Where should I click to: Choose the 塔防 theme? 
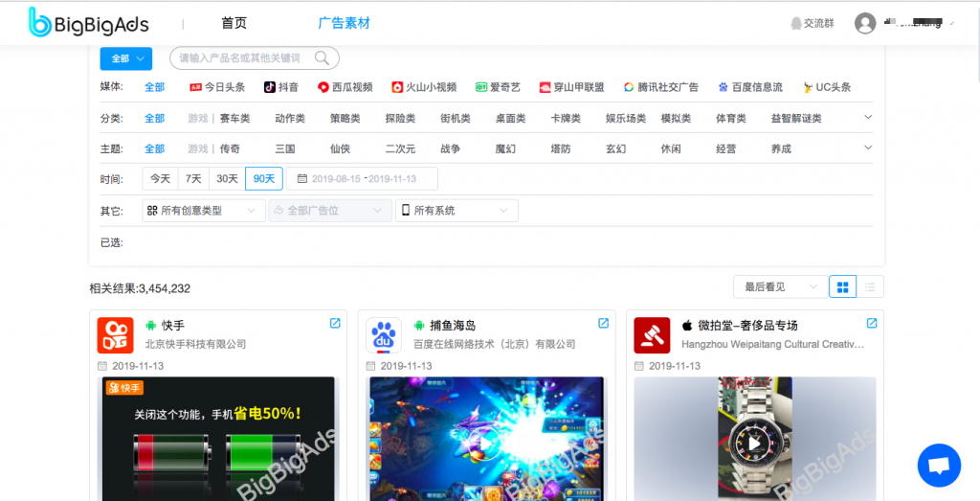pos(561,148)
